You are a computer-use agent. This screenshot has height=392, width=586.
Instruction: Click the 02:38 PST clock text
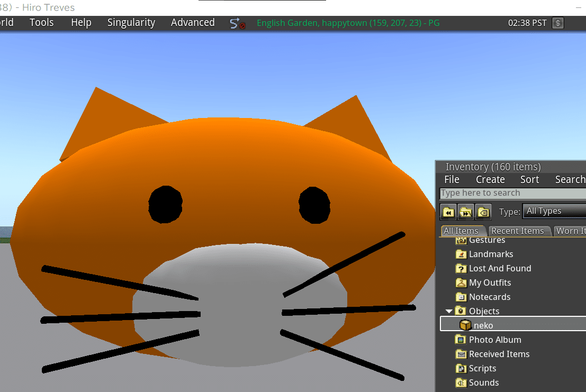coord(527,23)
